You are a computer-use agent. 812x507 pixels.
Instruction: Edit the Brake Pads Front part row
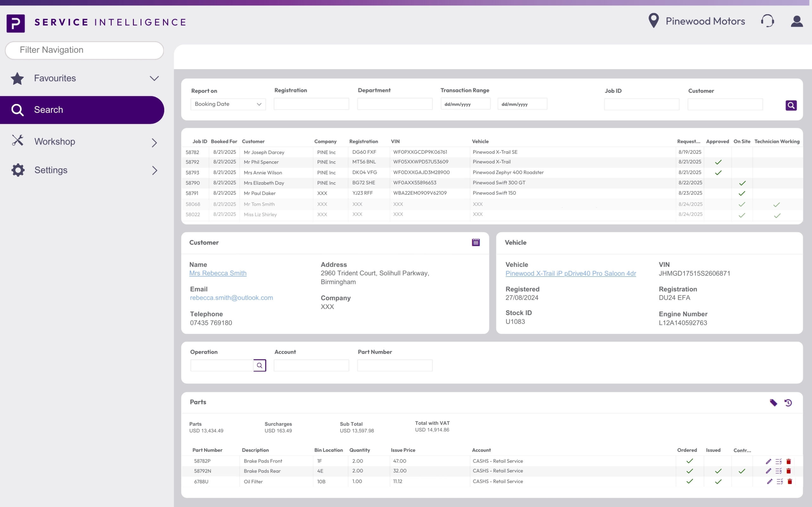pos(768,461)
